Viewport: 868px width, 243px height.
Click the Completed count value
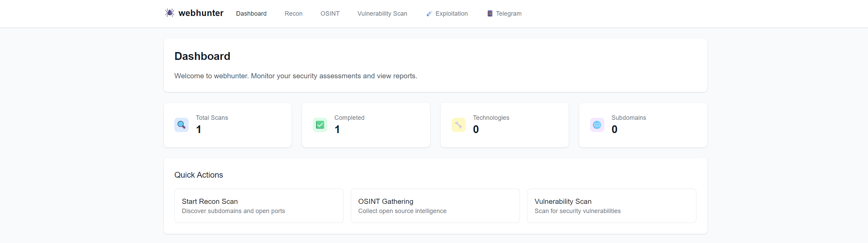(337, 129)
